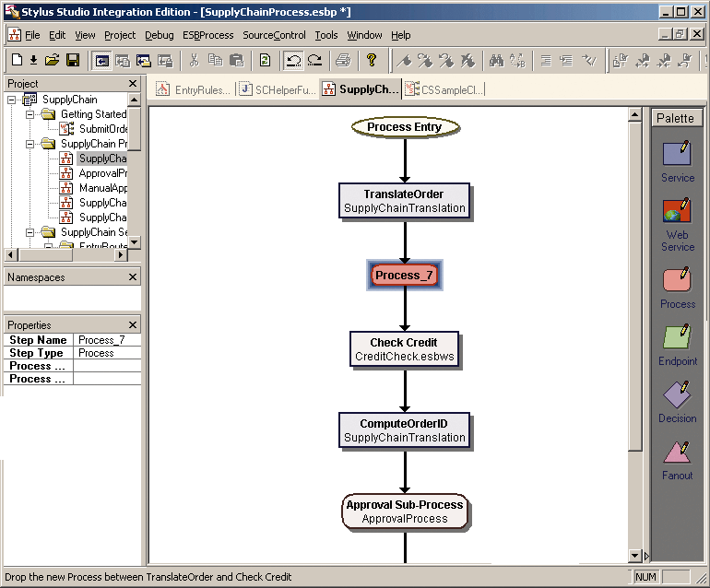Select the Process_7 step

(x=405, y=276)
